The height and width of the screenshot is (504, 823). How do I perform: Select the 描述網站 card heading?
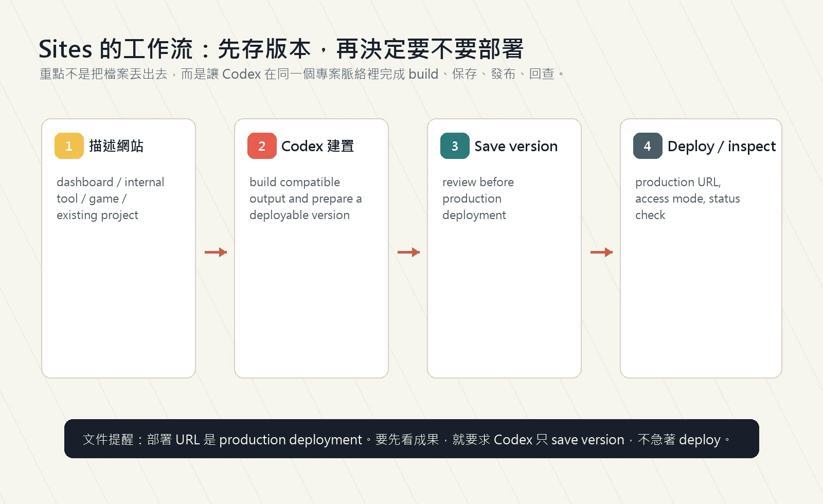[x=116, y=146]
